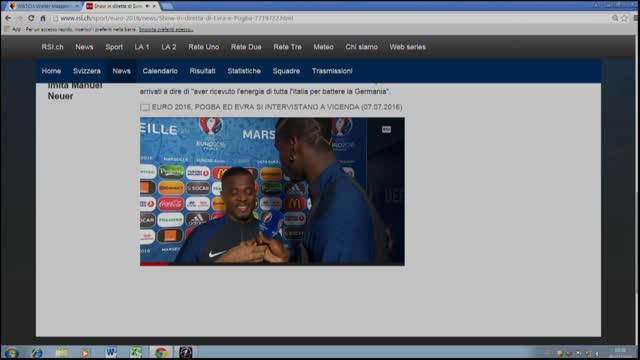
Task: Open Rete Uno in the top navigation
Action: (x=204, y=47)
